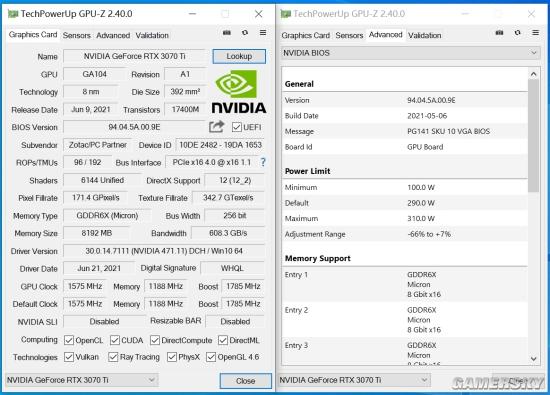Click the Close button in left window
This screenshot has width=550, height=395.
246,381
